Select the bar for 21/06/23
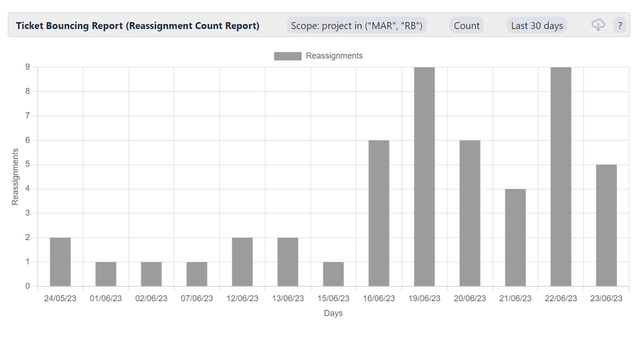Image resolution: width=644 pixels, height=339 pixels. (x=516, y=238)
